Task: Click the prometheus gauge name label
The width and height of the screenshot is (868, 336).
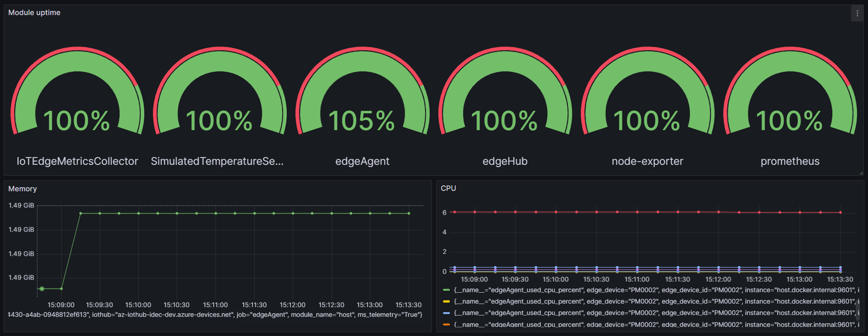Action: pos(790,161)
